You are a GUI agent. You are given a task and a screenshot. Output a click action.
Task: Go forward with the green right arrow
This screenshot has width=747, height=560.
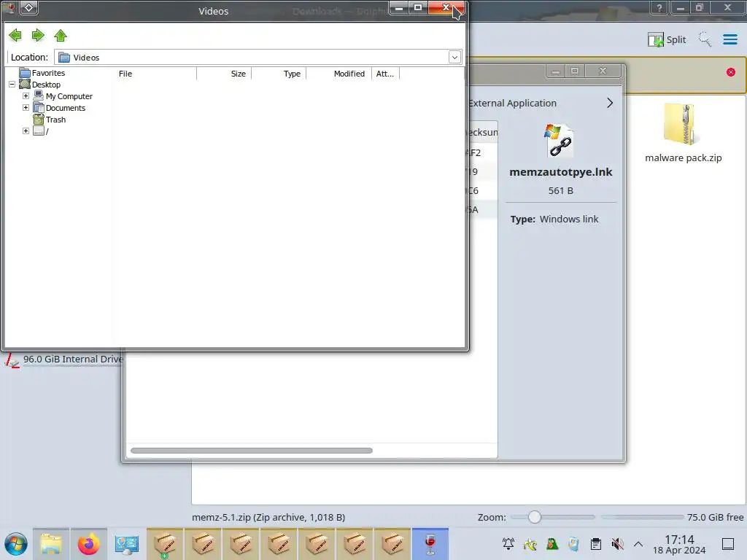(38, 35)
